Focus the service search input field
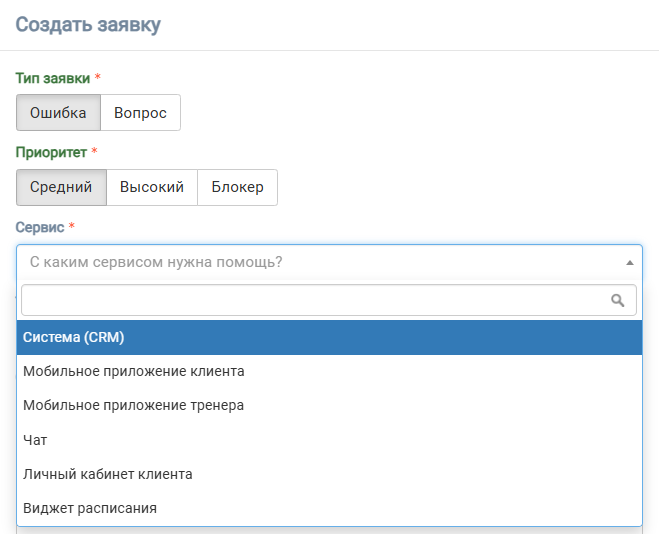Image resolution: width=659 pixels, height=534 pixels. tap(329, 300)
